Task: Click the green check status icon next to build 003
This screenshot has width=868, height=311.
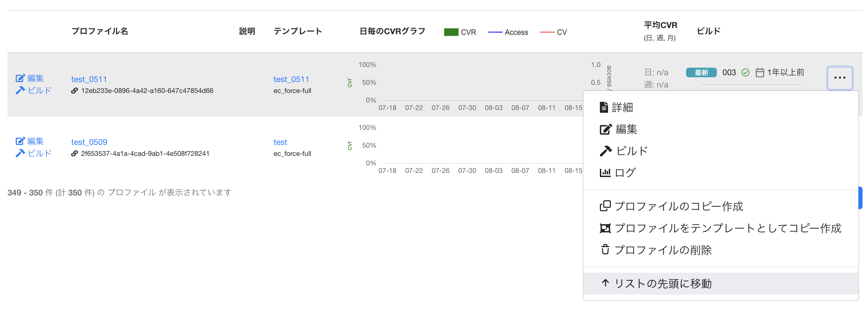Action: pyautogui.click(x=746, y=72)
